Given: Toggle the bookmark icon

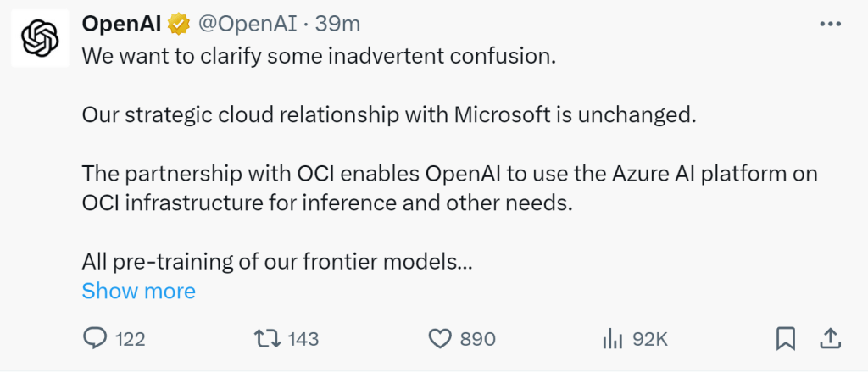Looking at the screenshot, I should [x=785, y=339].
